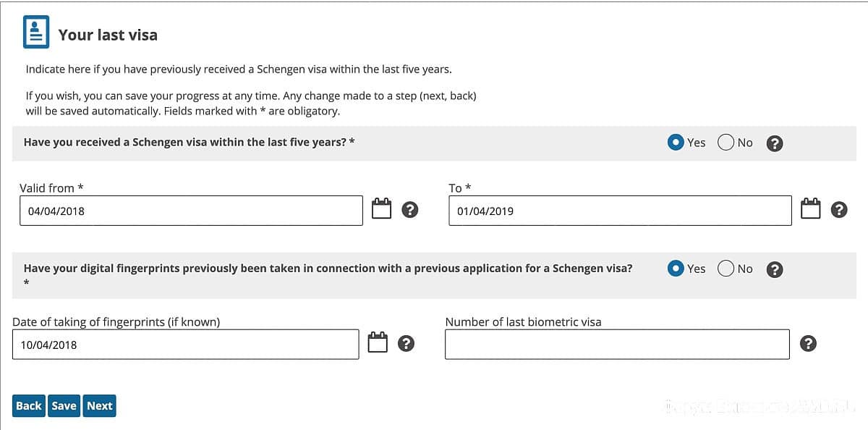This screenshot has height=430, width=868.
Task: Show help for Valid from field
Action: 410,210
